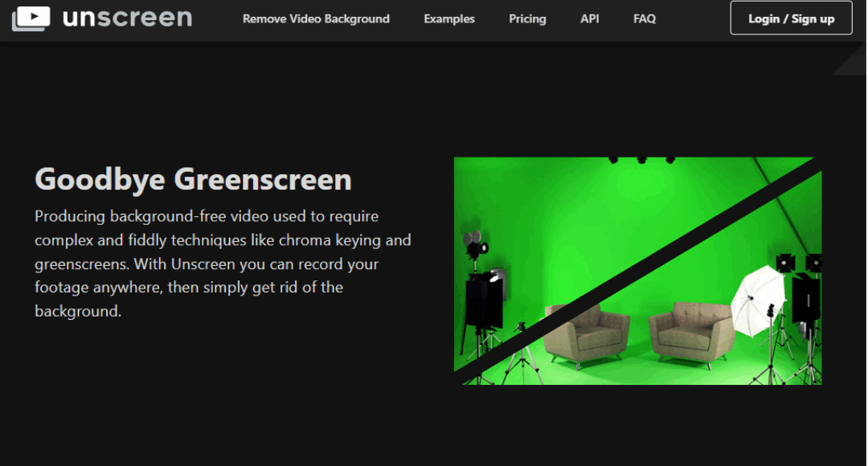The height and width of the screenshot is (466, 868).
Task: View the Pricing page
Action: (x=527, y=18)
